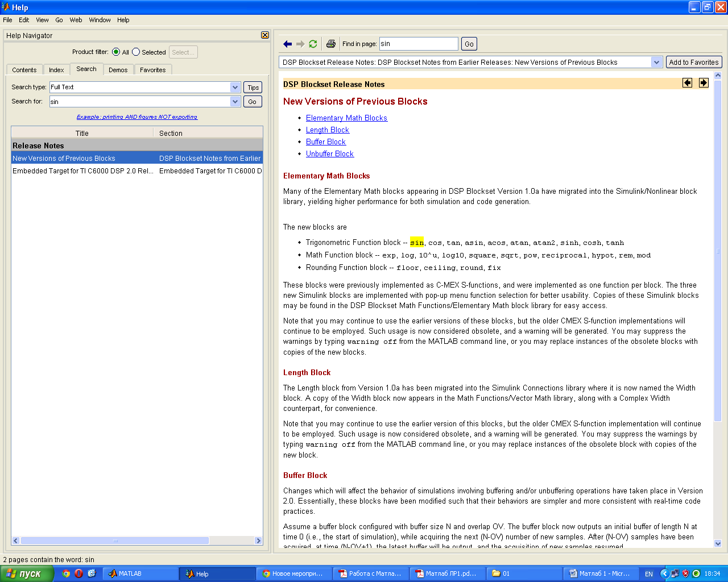
Task: Open the Help menu in the menu bar
Action: point(123,20)
